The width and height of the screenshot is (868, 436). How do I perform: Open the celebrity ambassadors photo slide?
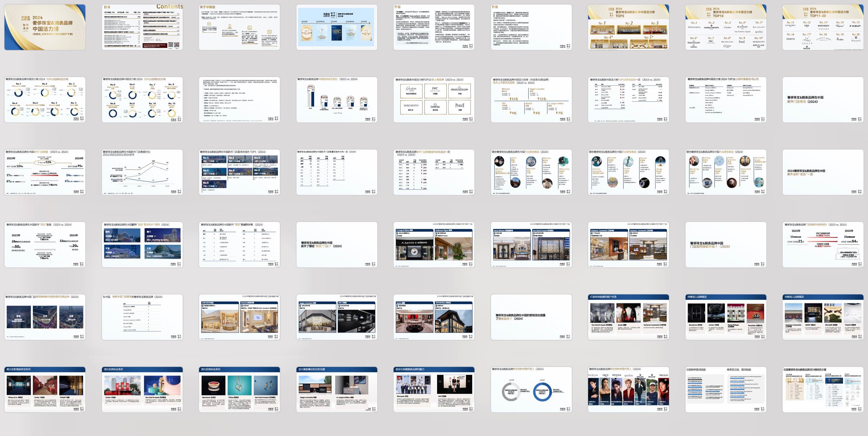tap(628, 390)
